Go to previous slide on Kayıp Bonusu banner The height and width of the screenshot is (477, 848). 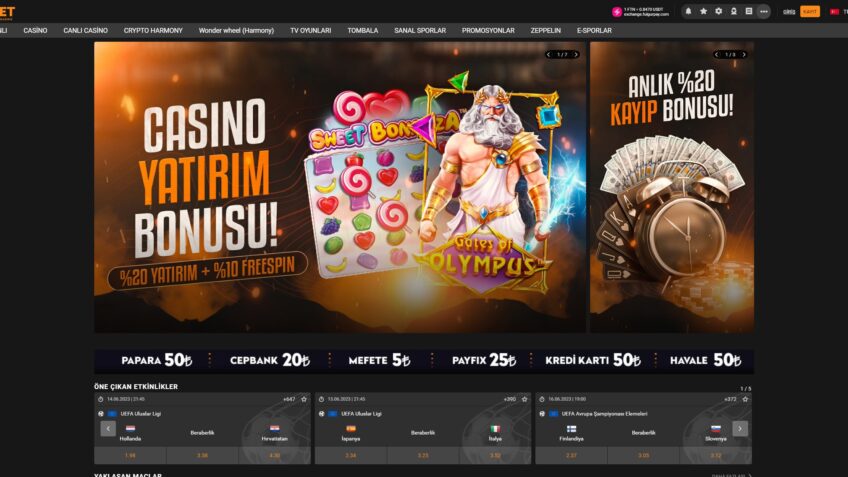point(717,54)
